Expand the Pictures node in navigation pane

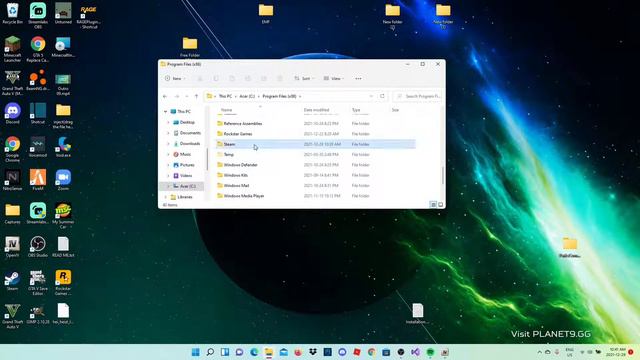pyautogui.click(x=168, y=165)
